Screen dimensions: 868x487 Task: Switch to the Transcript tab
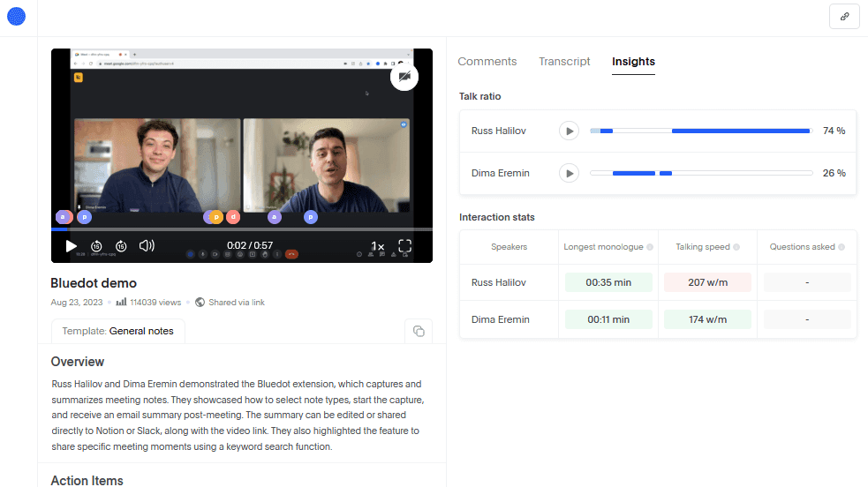pos(564,62)
